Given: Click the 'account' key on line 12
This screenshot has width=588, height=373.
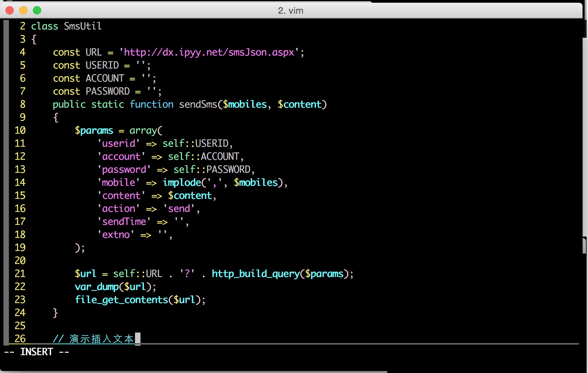Looking at the screenshot, I should pyautogui.click(x=121, y=156).
